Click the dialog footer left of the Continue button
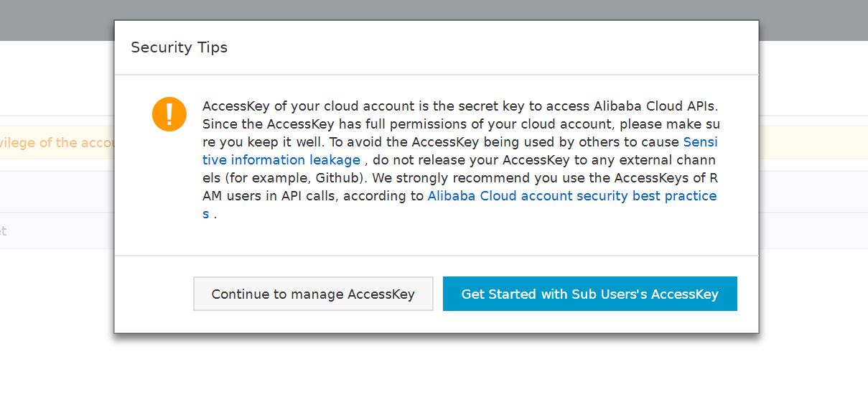 pyautogui.click(x=154, y=294)
